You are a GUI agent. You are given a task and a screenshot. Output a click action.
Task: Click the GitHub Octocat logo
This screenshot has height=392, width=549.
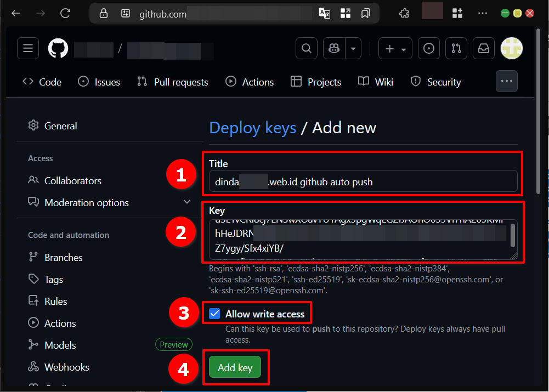coord(58,48)
